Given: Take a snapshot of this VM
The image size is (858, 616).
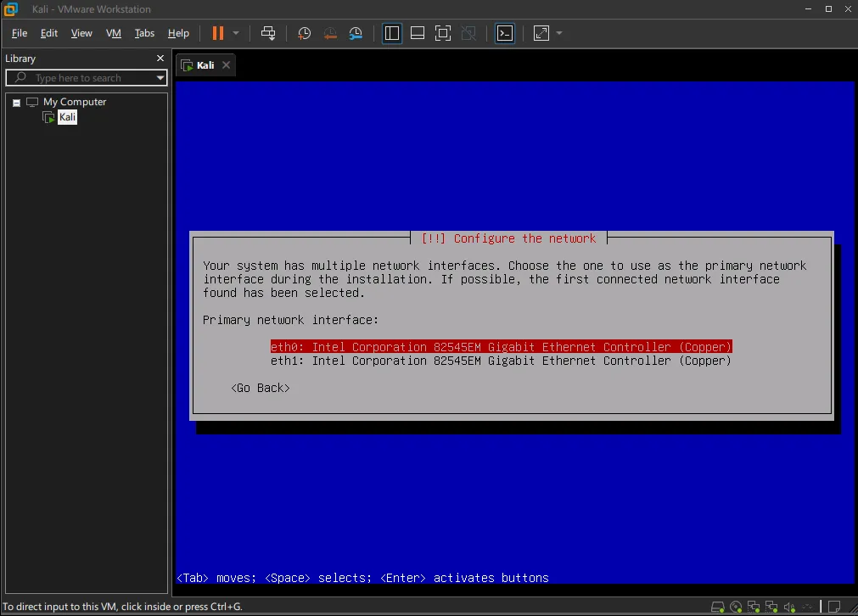Looking at the screenshot, I should coord(304,33).
